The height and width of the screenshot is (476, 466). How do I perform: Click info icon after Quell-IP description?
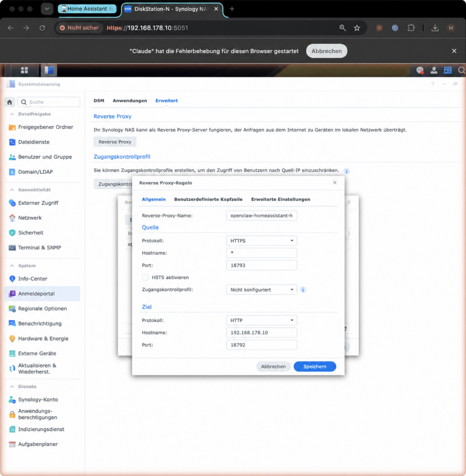coord(346,171)
